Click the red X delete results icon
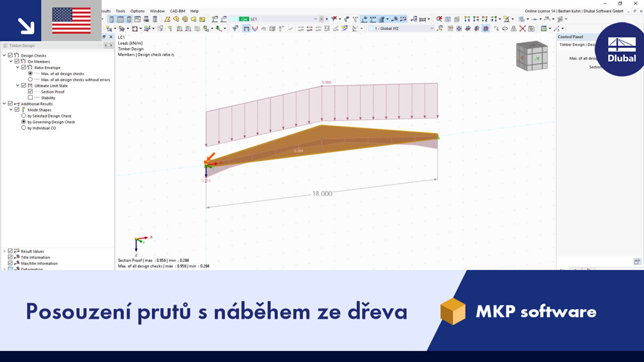The height and width of the screenshot is (362, 644). point(523,28)
